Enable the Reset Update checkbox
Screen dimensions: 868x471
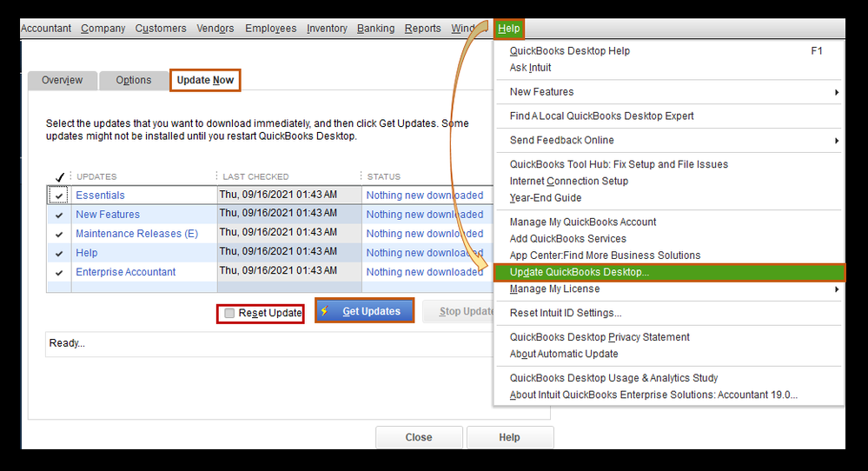[x=229, y=313]
